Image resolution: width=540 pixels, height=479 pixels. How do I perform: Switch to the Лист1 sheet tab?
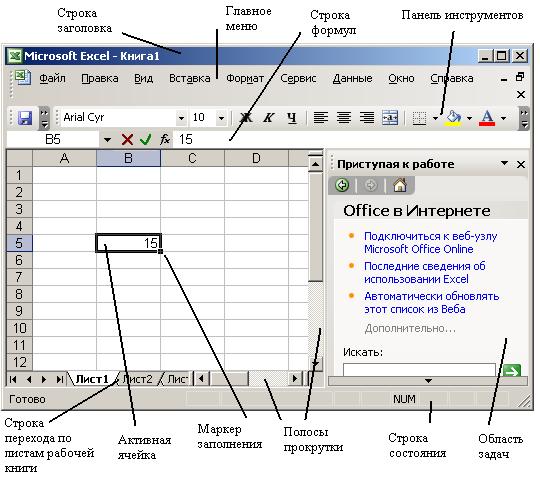(x=92, y=379)
